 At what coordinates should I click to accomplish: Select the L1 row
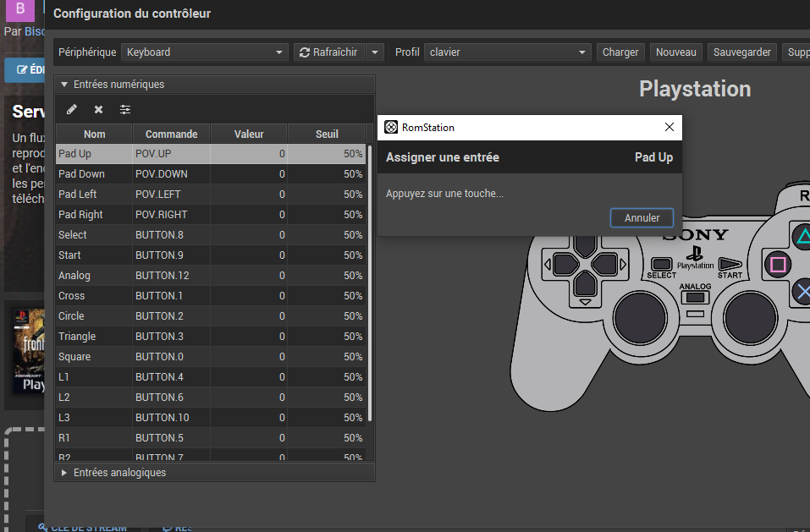tap(210, 376)
